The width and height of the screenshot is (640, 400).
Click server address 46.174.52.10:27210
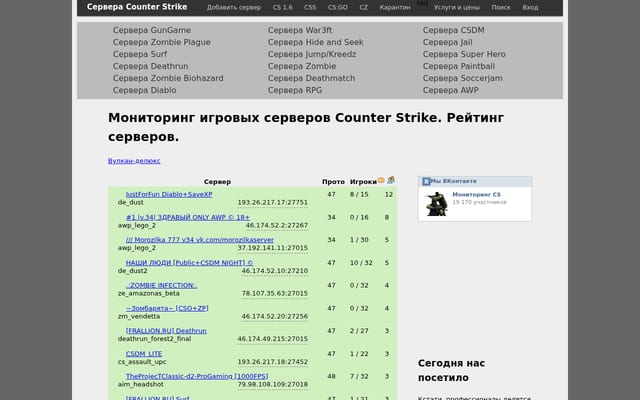[x=275, y=271]
